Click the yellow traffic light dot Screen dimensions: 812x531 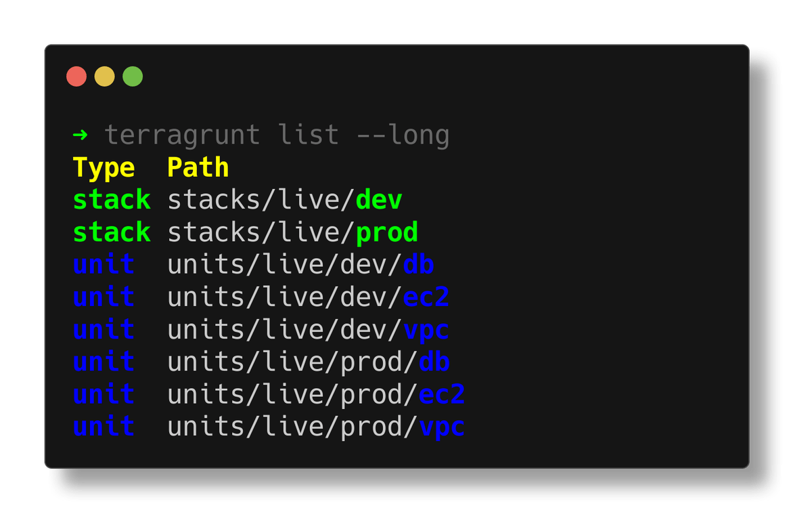click(x=104, y=76)
